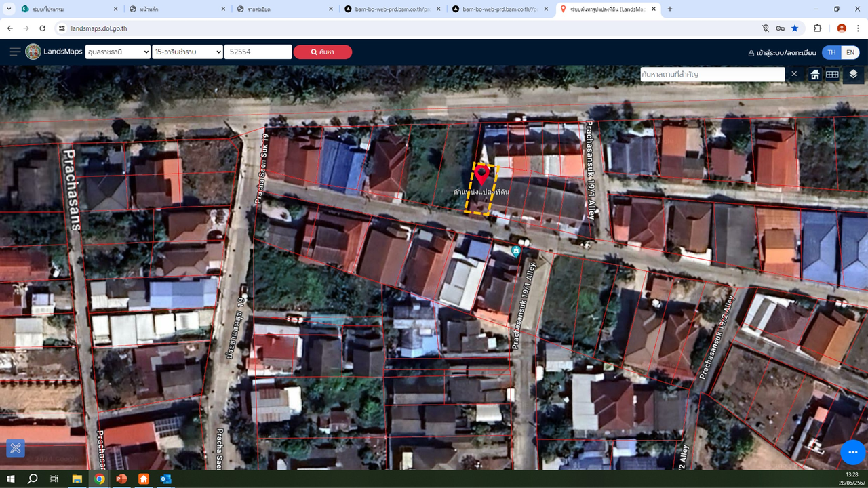
Task: Switch to the first bam-bo-web-prd tab
Action: click(387, 9)
